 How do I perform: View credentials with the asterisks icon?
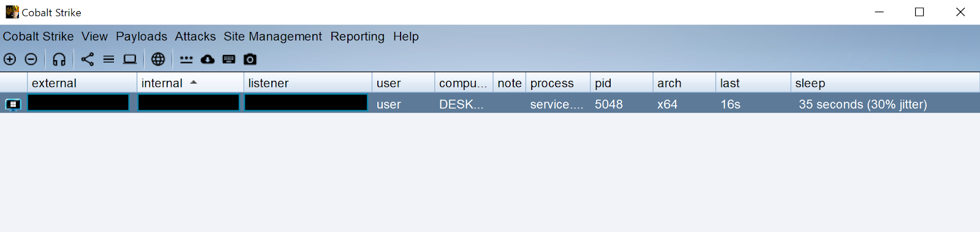(x=186, y=59)
